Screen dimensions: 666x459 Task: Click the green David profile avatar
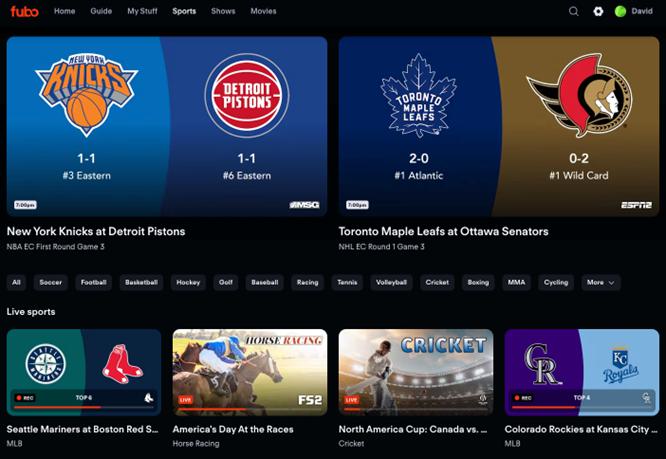pyautogui.click(x=620, y=11)
